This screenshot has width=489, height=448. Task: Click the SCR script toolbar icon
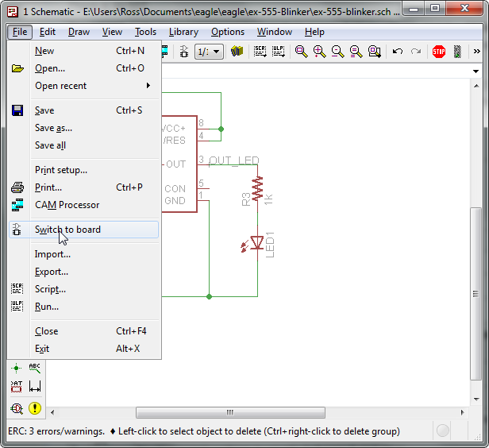[260, 52]
